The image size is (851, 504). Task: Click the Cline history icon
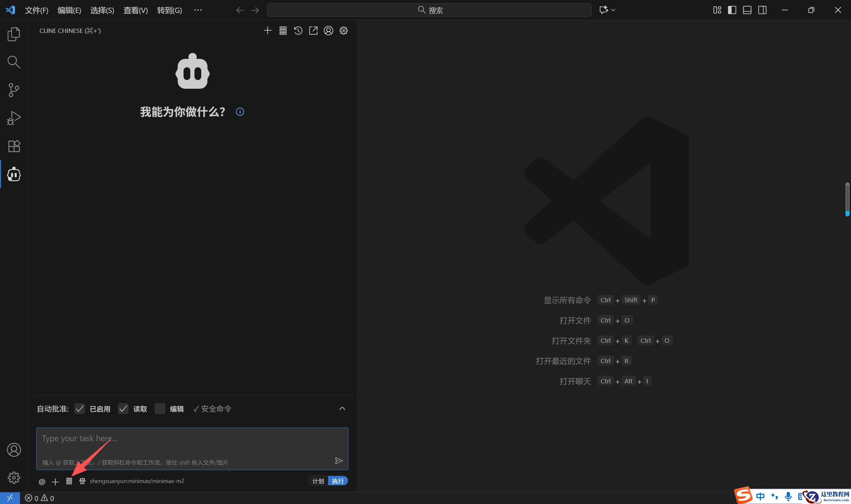pos(298,31)
